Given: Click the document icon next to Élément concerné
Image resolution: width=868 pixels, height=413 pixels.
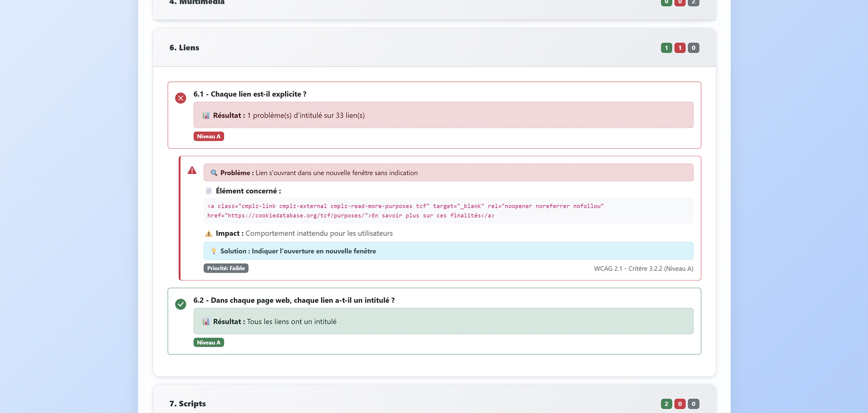Looking at the screenshot, I should tap(208, 191).
